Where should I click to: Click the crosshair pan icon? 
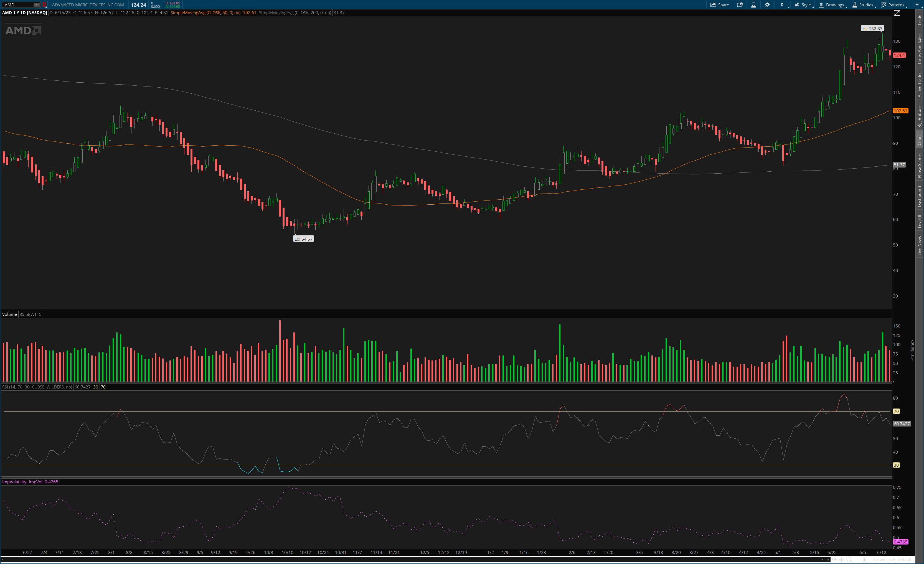[x=841, y=560]
